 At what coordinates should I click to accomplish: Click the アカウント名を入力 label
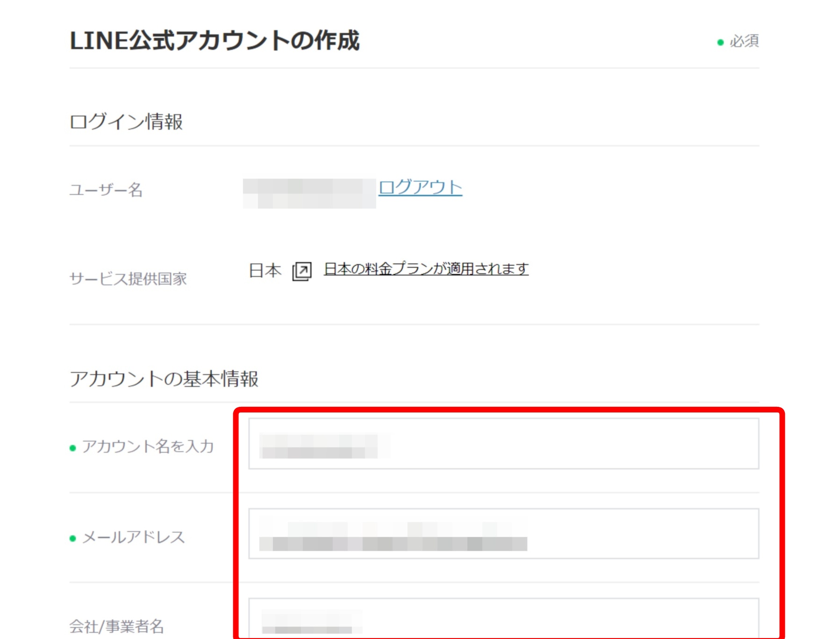(148, 447)
